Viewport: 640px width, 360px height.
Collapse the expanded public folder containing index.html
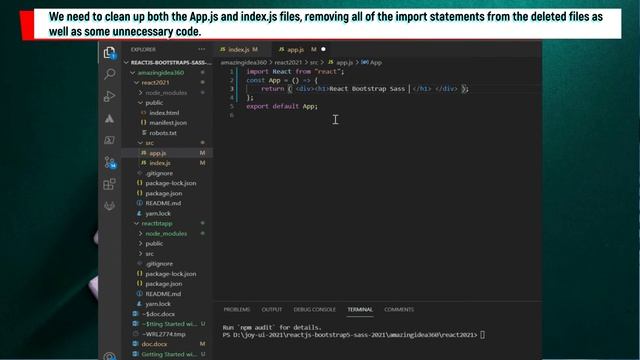point(168,103)
